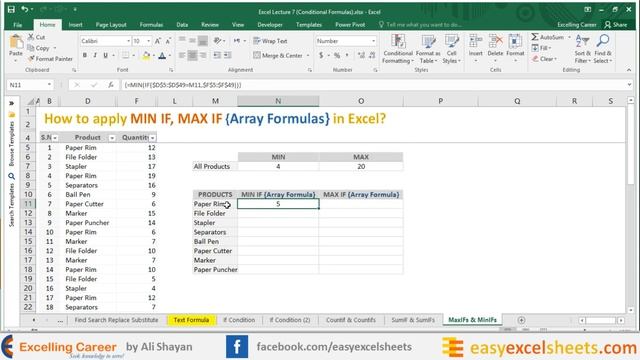Expand the formula bar chevron
640x360 pixels.
629,84
